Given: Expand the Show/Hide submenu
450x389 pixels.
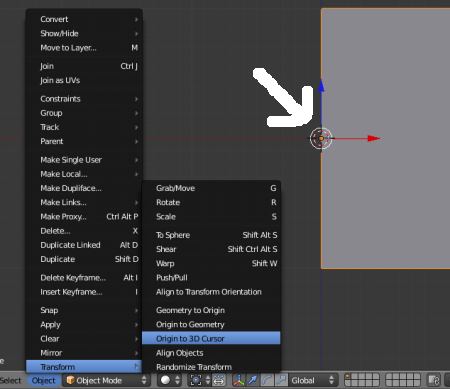Looking at the screenshot, I should (x=84, y=33).
